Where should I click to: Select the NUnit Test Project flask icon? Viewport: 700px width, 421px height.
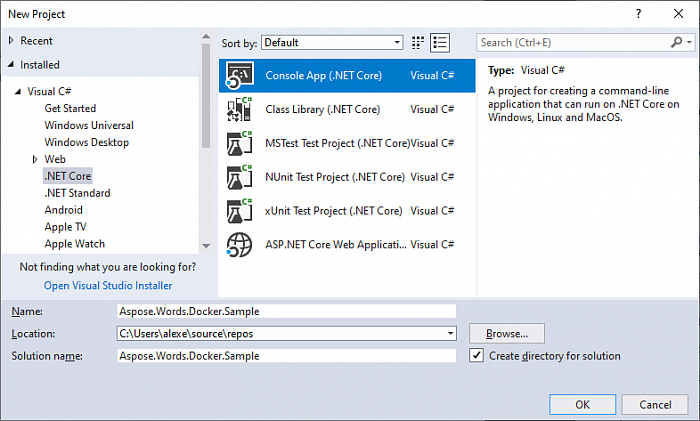click(x=240, y=177)
